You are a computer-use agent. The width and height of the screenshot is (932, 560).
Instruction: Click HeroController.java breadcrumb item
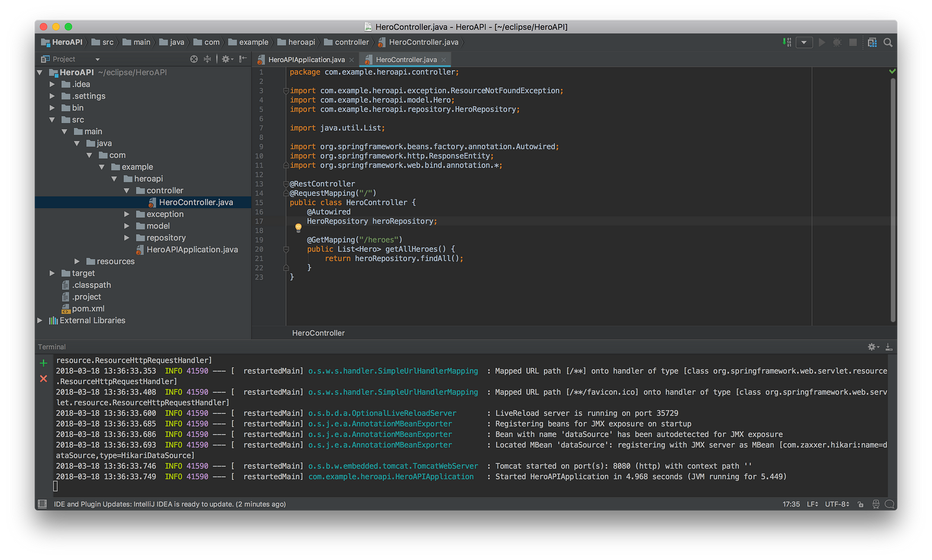click(x=418, y=42)
